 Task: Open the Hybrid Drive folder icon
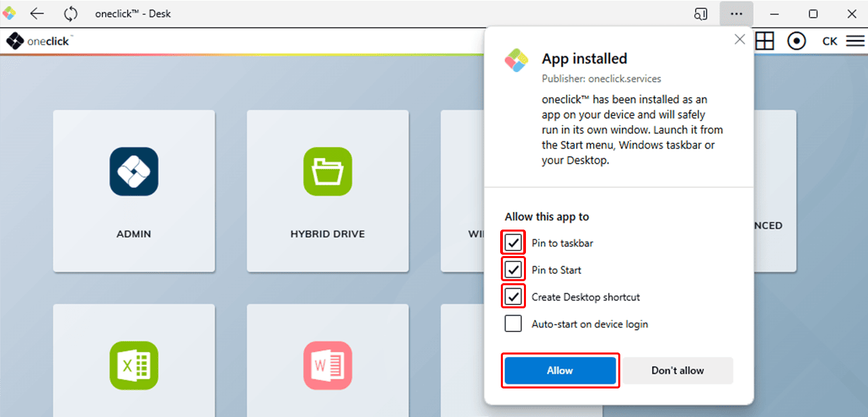pos(328,172)
